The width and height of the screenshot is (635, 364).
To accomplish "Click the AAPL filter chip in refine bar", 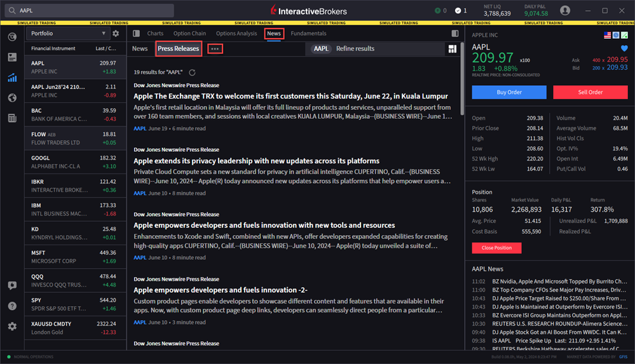I will coord(321,48).
